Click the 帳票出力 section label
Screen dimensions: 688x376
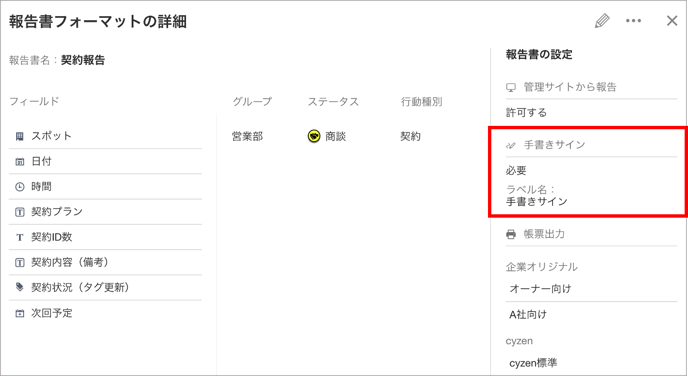click(x=545, y=234)
